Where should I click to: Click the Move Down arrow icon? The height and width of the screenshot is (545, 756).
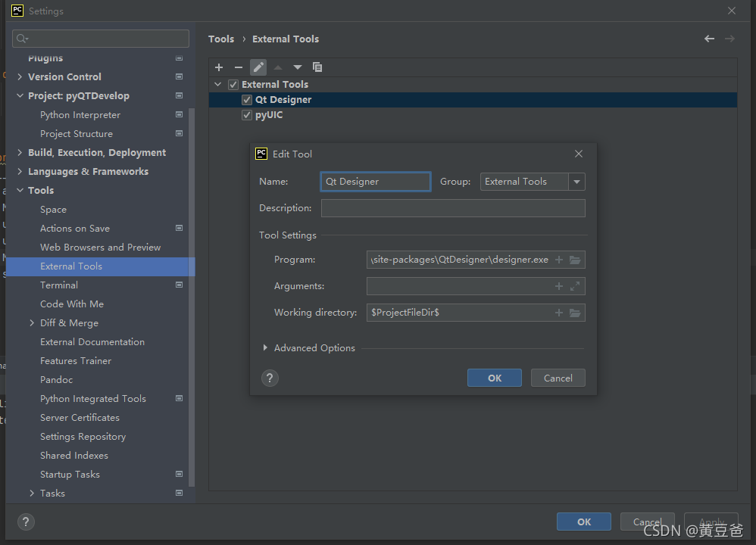(298, 67)
